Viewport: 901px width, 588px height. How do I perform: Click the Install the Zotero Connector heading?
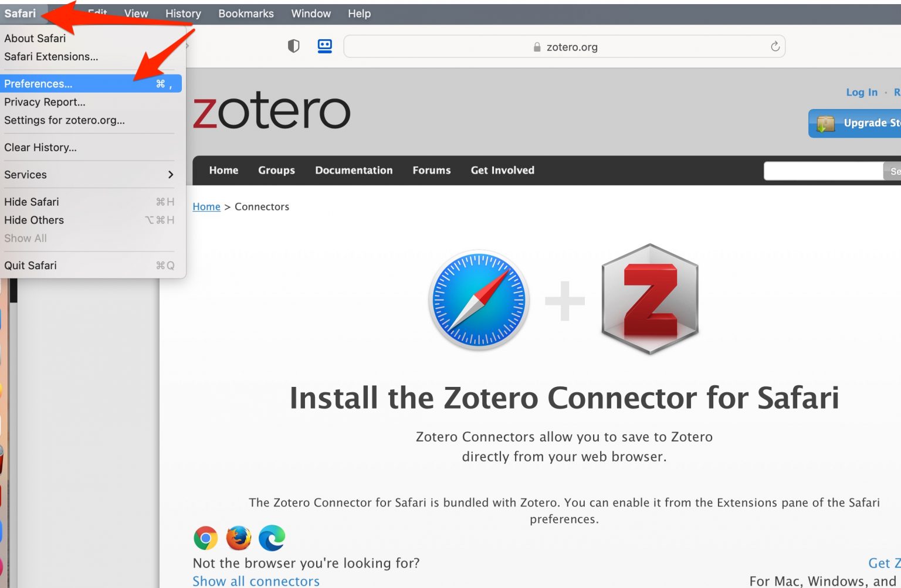click(564, 397)
